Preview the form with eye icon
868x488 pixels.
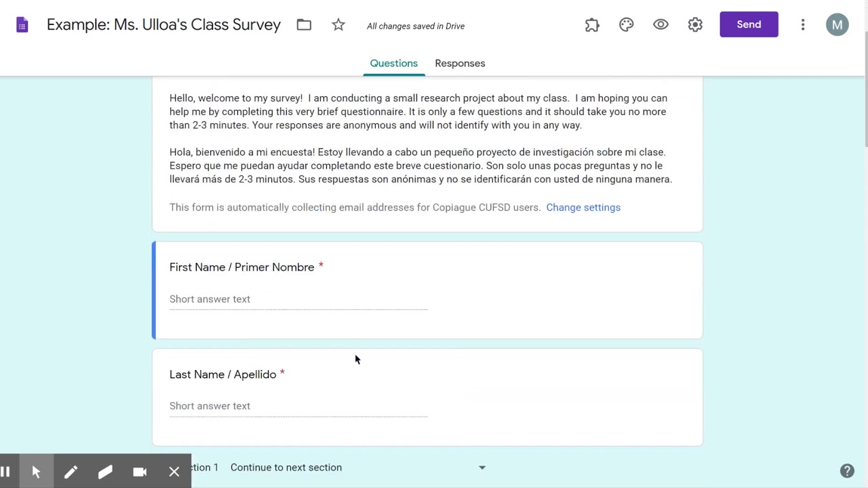pyautogui.click(x=660, y=25)
